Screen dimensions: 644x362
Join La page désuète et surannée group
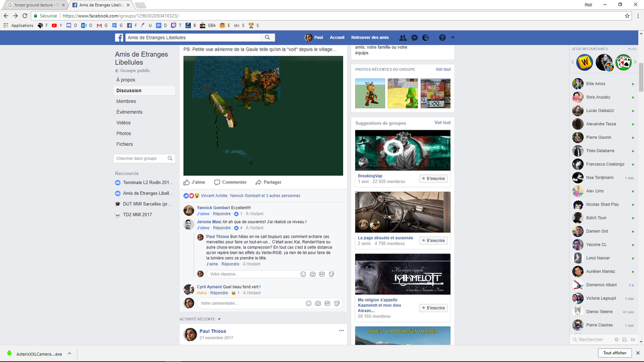click(433, 240)
